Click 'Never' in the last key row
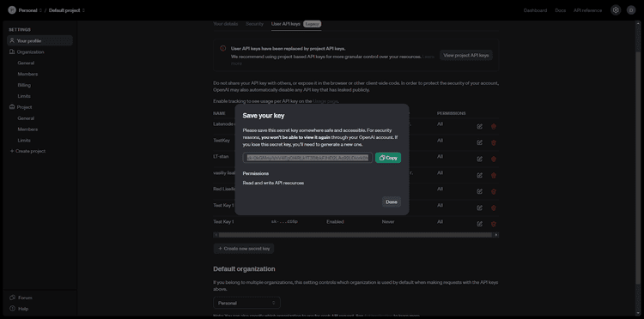Image resolution: width=644 pixels, height=319 pixels. tap(388, 222)
